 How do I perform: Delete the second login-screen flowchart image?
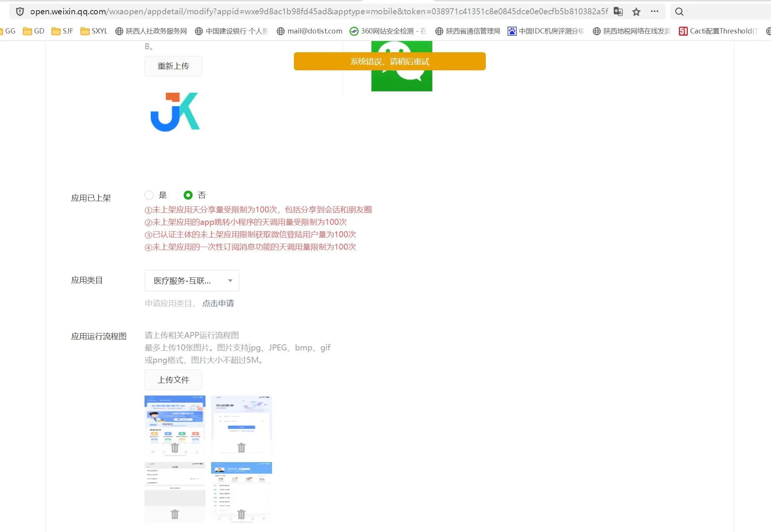click(x=242, y=447)
